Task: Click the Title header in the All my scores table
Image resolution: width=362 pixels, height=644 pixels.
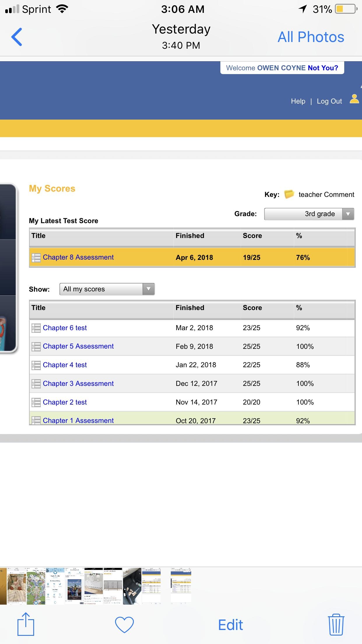Action: pos(38,308)
